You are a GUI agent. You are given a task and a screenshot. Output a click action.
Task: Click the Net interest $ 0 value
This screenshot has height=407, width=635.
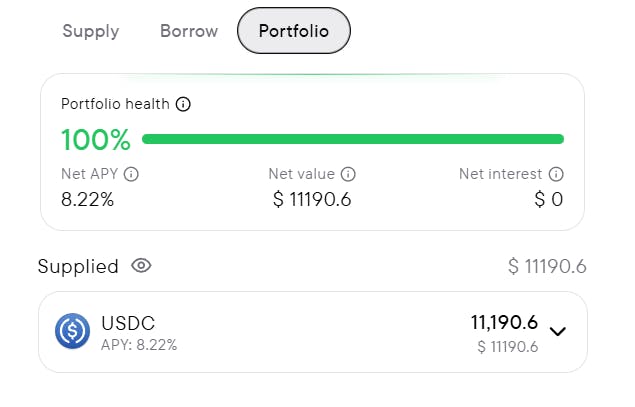click(549, 199)
